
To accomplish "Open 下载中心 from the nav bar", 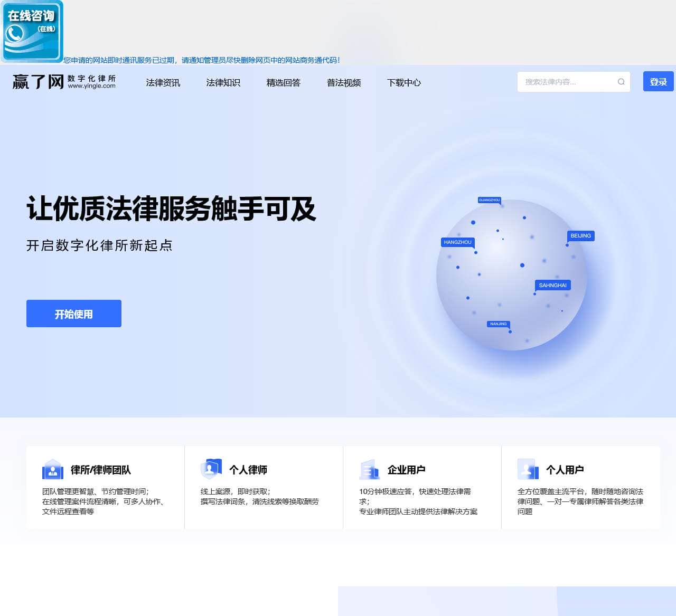I will coord(404,83).
